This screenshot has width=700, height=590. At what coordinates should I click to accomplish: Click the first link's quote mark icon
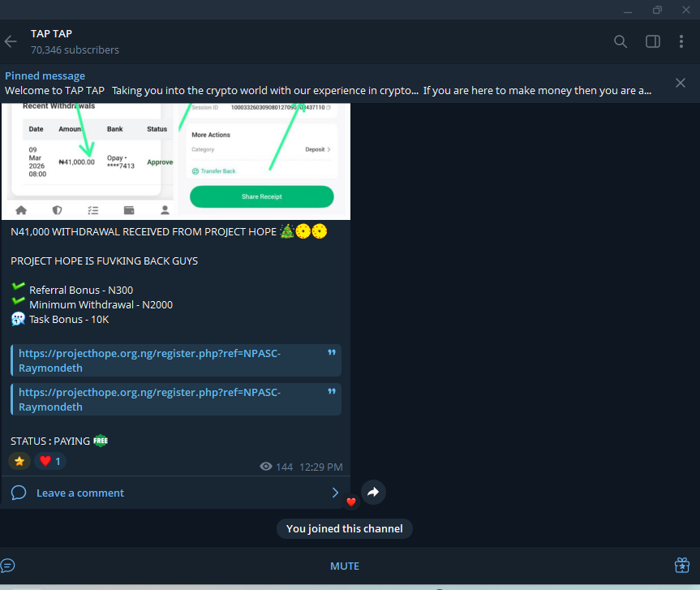(x=331, y=354)
